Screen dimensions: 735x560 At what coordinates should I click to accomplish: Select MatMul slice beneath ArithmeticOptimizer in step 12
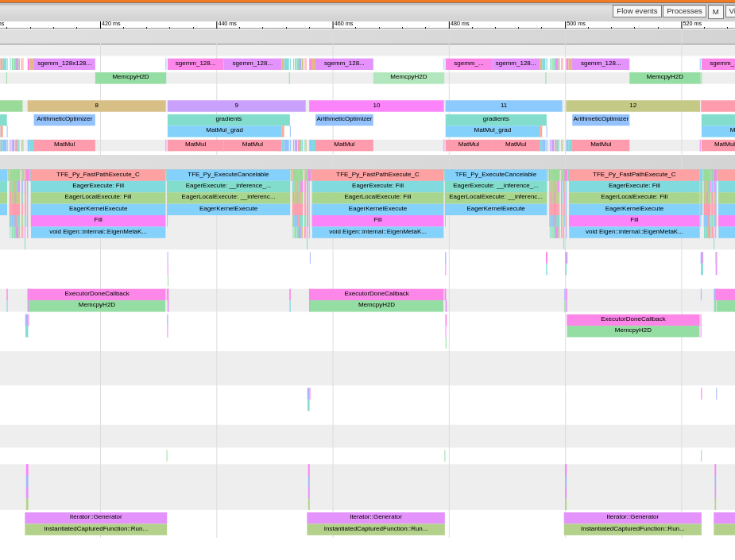[601, 145]
